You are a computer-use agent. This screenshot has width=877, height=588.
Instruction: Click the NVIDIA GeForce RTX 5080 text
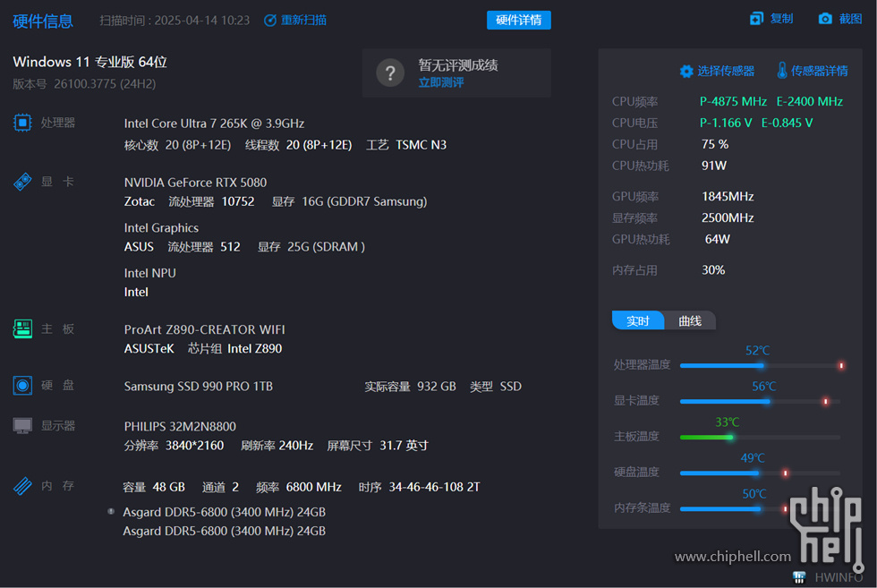point(195,183)
